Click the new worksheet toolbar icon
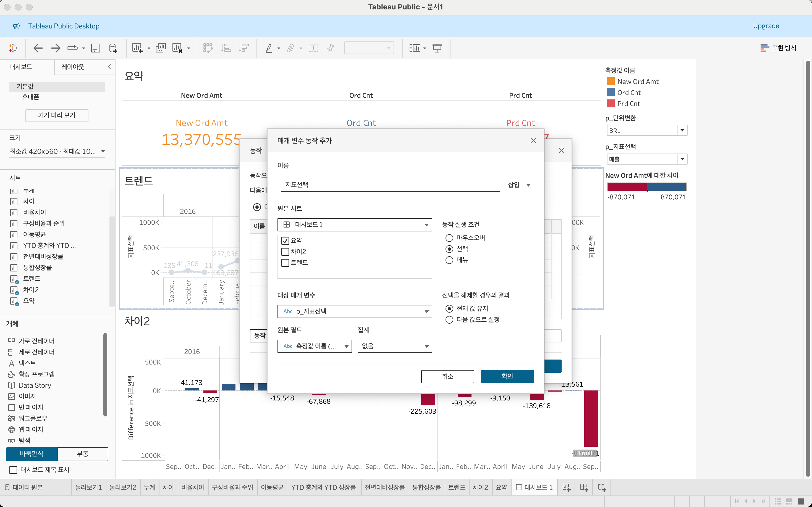Screen dimensions: 812x507 coord(137,48)
